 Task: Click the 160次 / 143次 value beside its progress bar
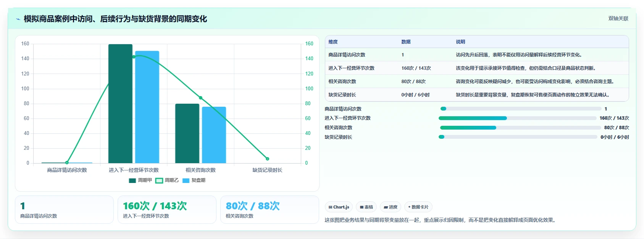click(x=614, y=118)
